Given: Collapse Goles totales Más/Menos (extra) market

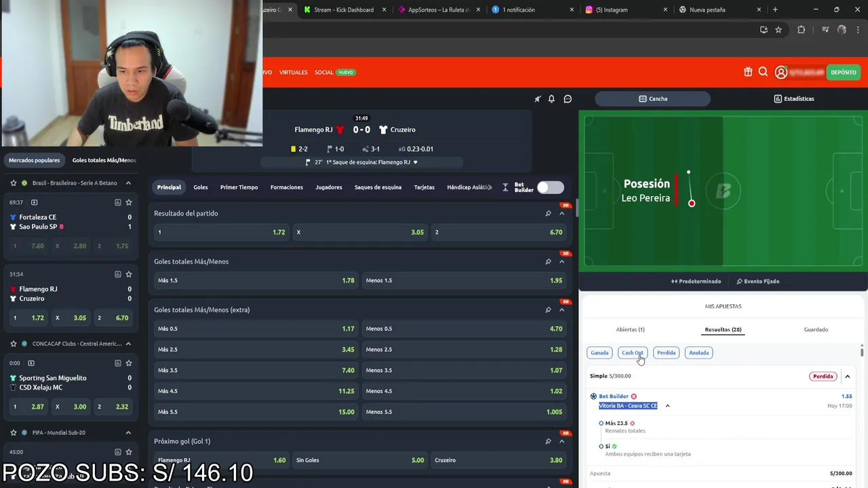Looking at the screenshot, I should (561, 310).
